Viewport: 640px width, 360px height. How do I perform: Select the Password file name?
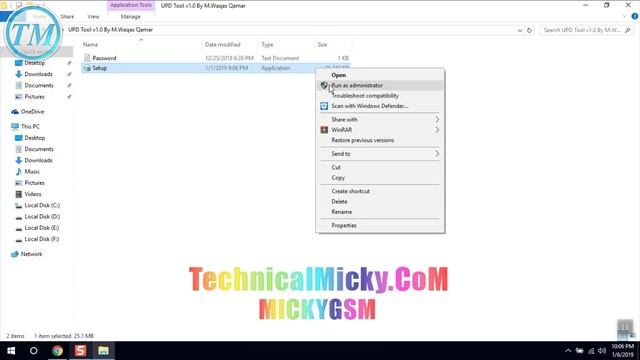[x=104, y=58]
